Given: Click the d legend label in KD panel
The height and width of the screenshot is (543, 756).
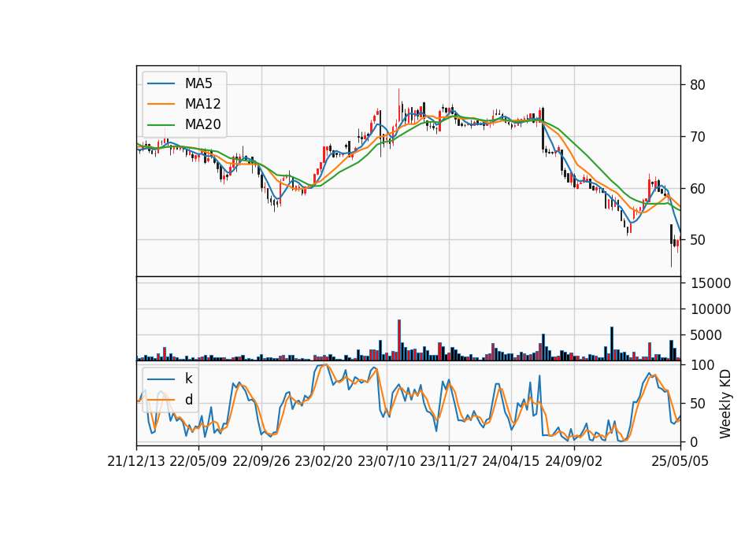Looking at the screenshot, I should 188,400.
